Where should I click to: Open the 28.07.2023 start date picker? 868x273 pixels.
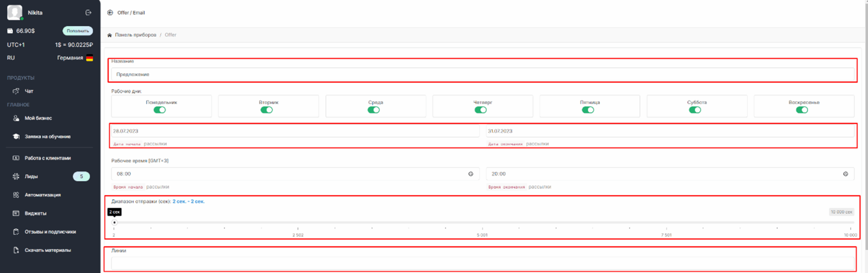click(x=295, y=131)
